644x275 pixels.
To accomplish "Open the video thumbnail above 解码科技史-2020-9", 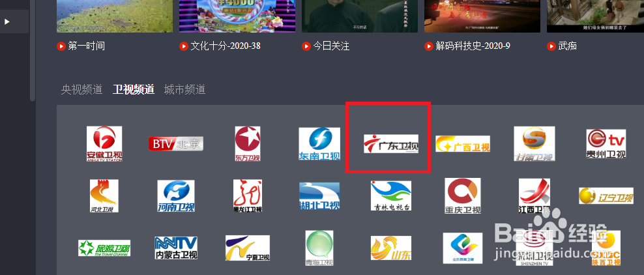I will click(482, 16).
